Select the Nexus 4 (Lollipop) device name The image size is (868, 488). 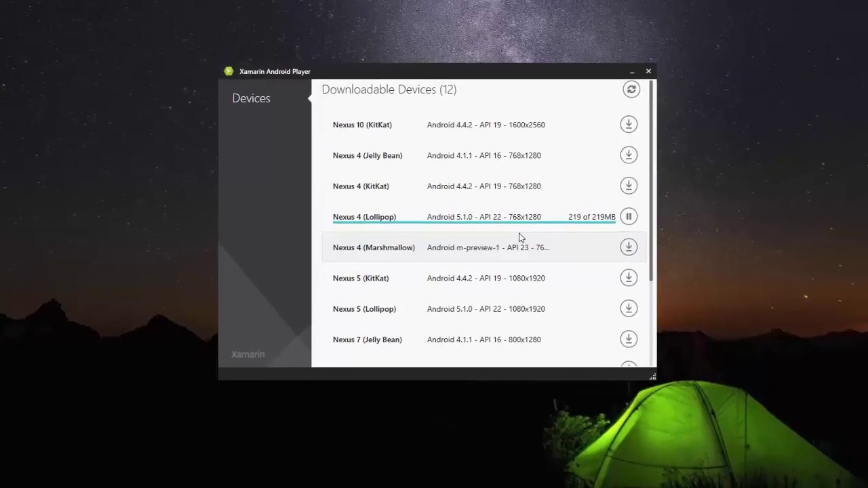point(364,217)
